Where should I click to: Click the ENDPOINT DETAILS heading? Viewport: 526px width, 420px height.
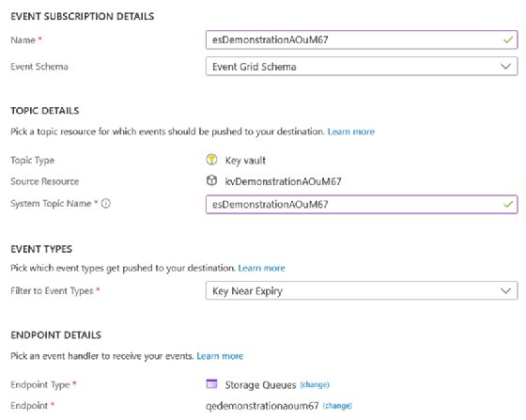[55, 334]
